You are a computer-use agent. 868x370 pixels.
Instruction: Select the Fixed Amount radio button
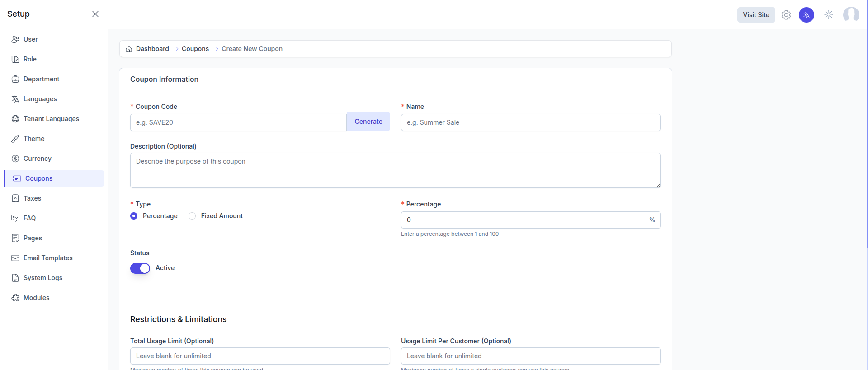click(192, 216)
